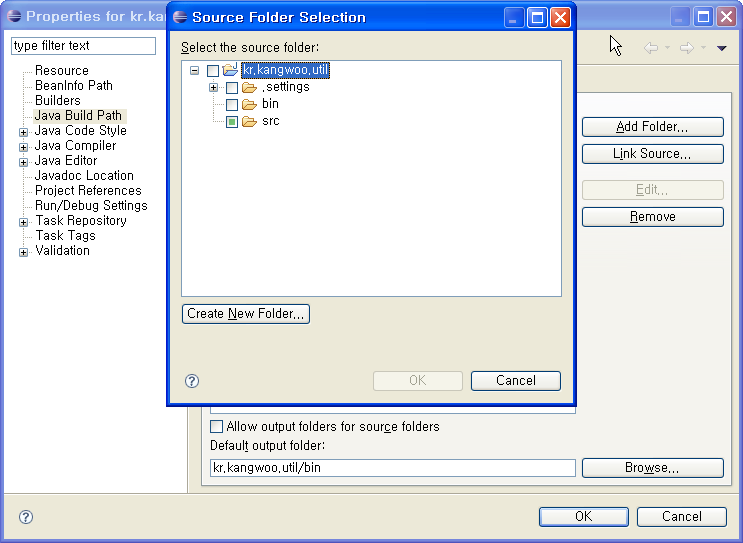Select Javadoc Location in properties tree
Screen dimensions: 743x543
(x=84, y=176)
